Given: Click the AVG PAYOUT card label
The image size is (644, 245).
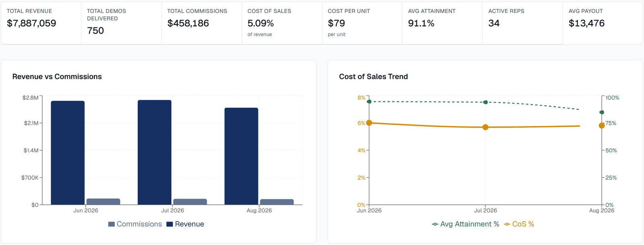Looking at the screenshot, I should point(586,11).
